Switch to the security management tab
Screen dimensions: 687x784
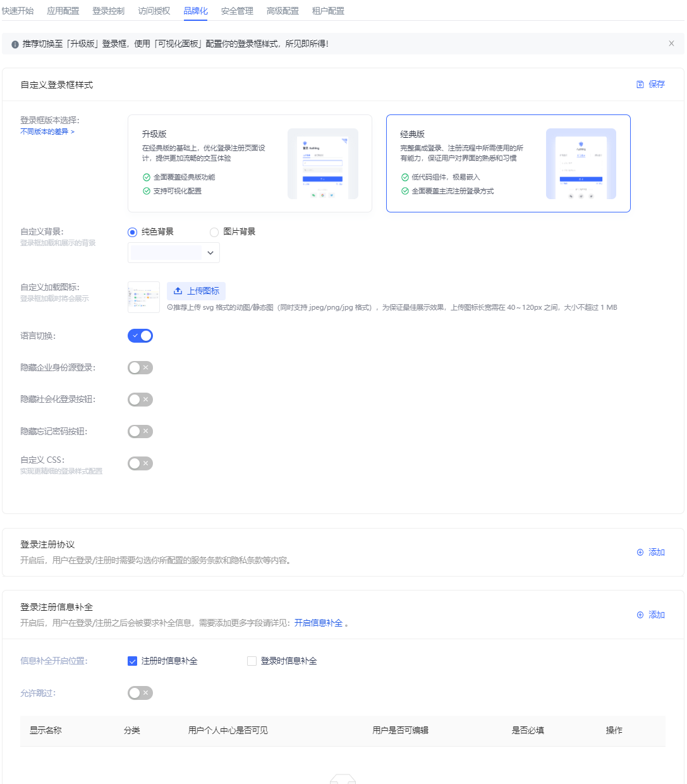pos(237,11)
